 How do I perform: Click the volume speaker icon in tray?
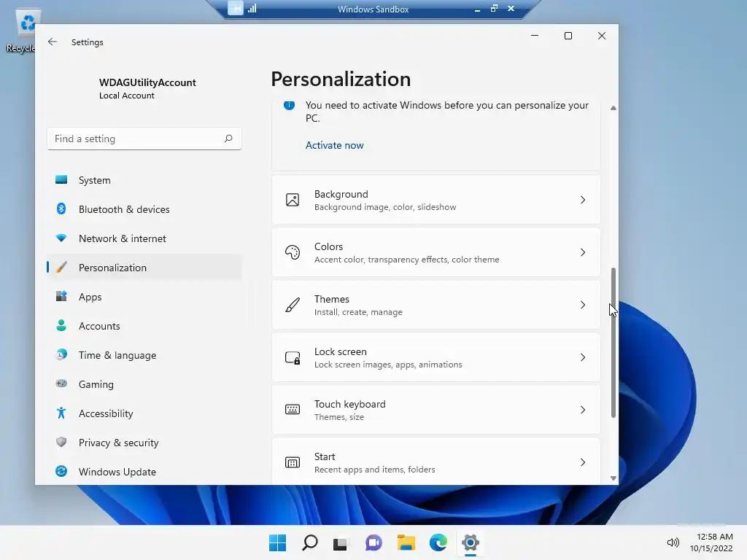click(673, 542)
